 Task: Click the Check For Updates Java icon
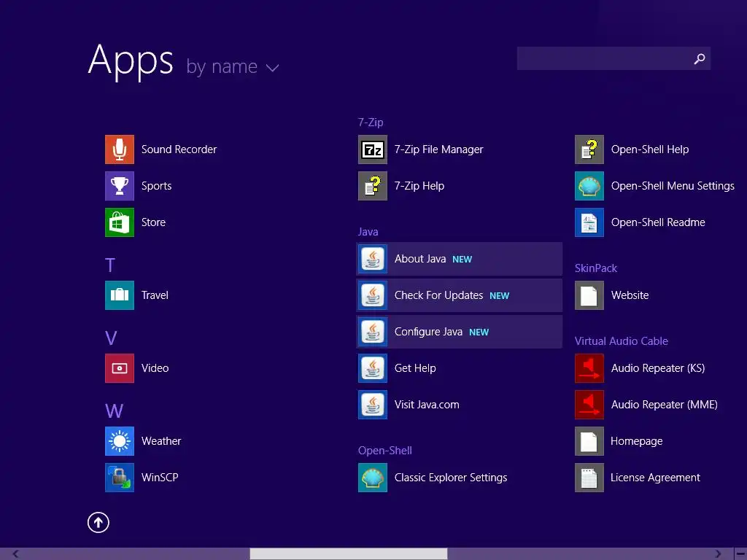pyautogui.click(x=373, y=295)
